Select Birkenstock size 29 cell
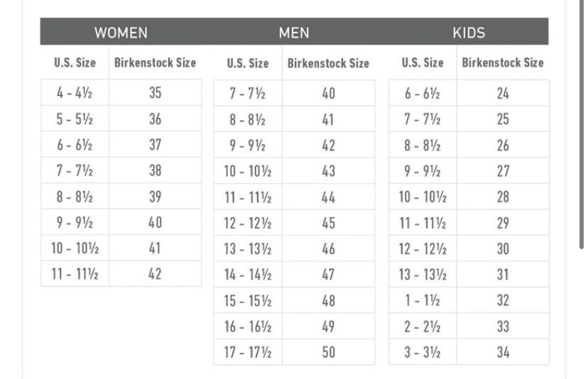The height and width of the screenshot is (379, 588). (x=503, y=223)
